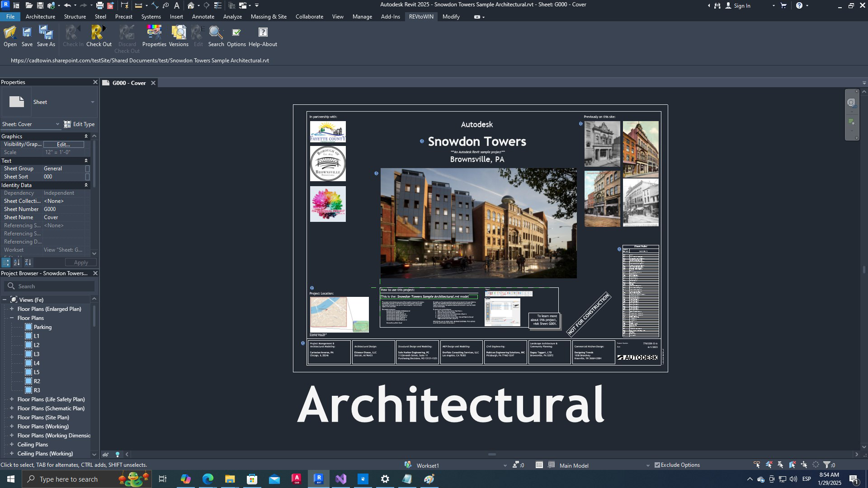
Task: Collapse the Graphics properties section
Action: (86, 136)
